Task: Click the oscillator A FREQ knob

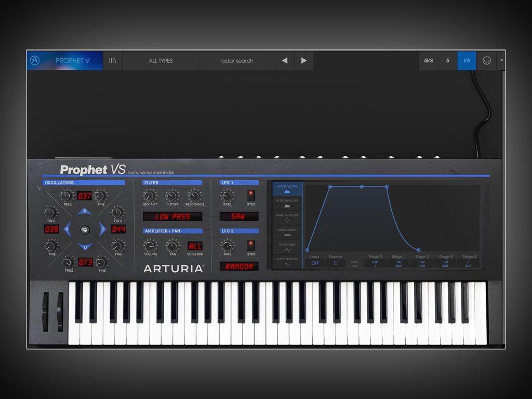Action: [x=51, y=212]
